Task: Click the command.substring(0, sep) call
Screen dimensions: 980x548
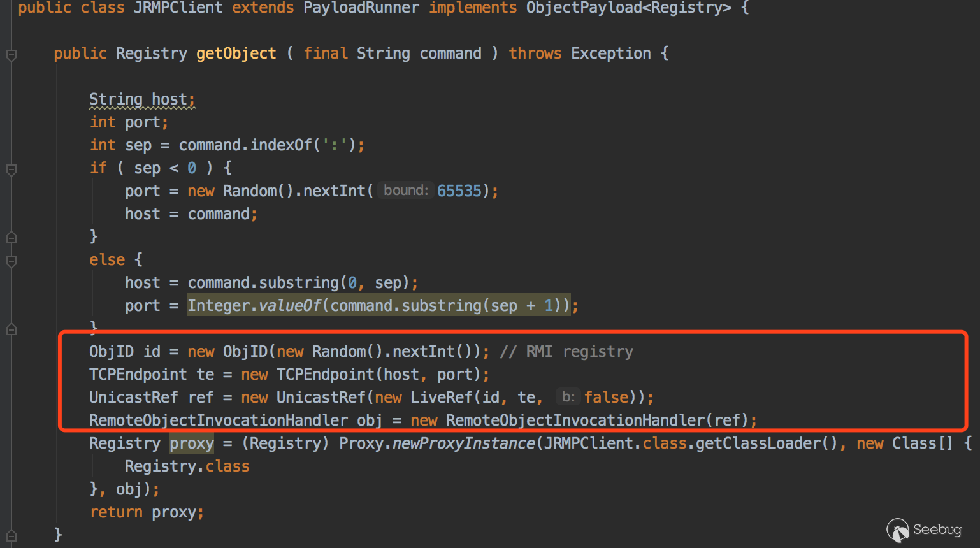Action: point(298,283)
